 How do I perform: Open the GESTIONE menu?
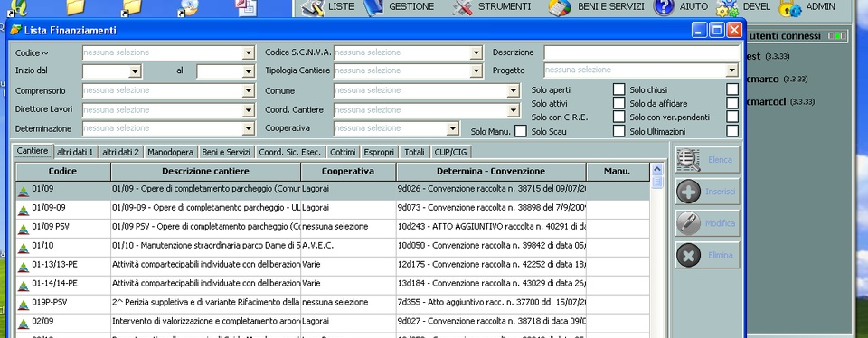411,6
